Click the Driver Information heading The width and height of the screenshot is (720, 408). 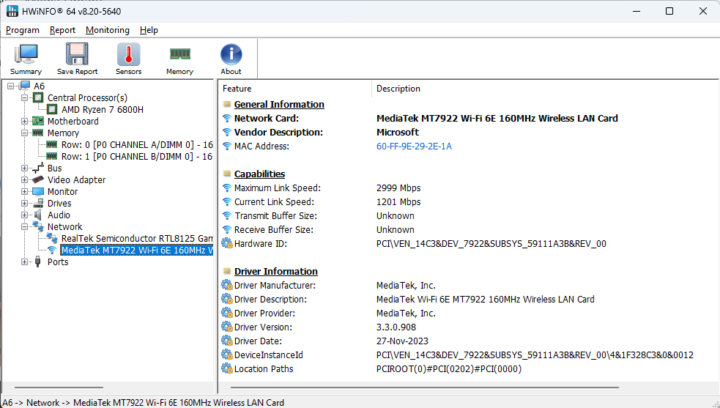click(x=276, y=271)
